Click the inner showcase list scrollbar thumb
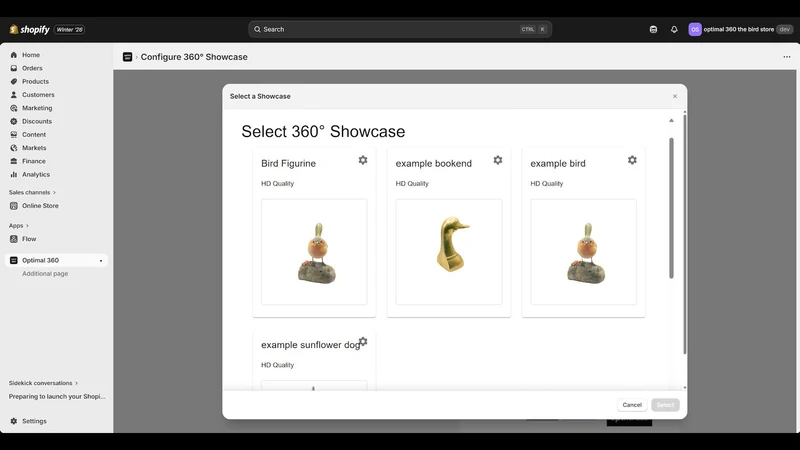800x450 pixels. 671,208
